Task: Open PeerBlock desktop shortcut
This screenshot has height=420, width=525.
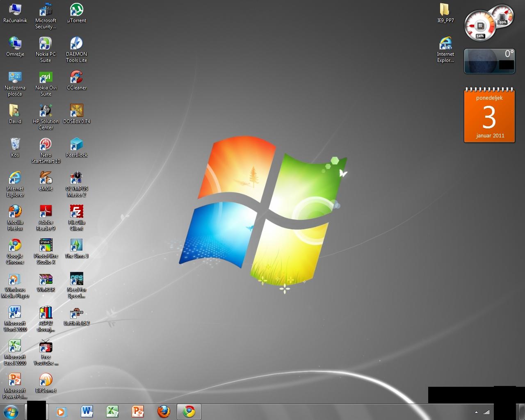Action: click(76, 148)
